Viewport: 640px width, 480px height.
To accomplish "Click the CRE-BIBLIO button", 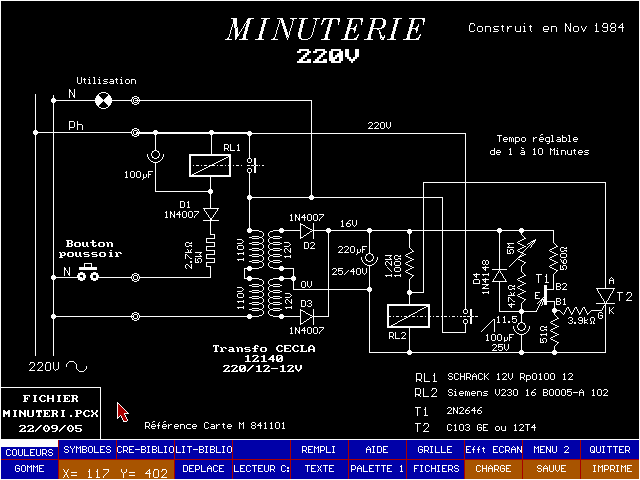I will 145,450.
